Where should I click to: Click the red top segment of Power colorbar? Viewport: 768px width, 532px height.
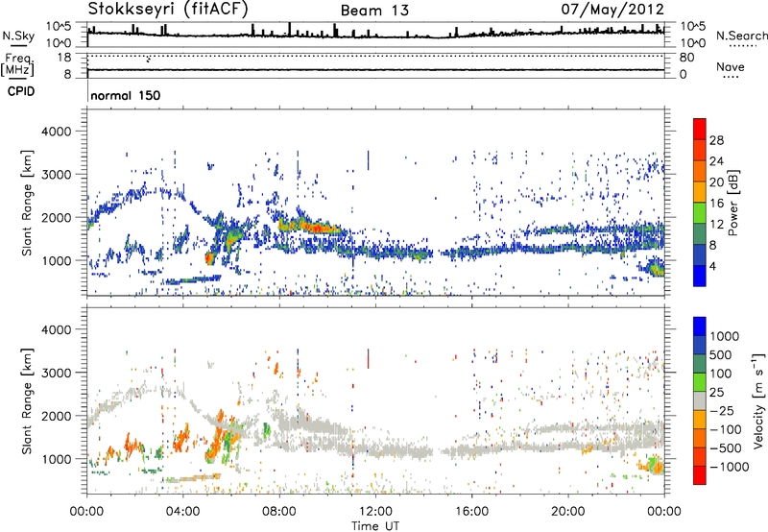pyautogui.click(x=700, y=129)
